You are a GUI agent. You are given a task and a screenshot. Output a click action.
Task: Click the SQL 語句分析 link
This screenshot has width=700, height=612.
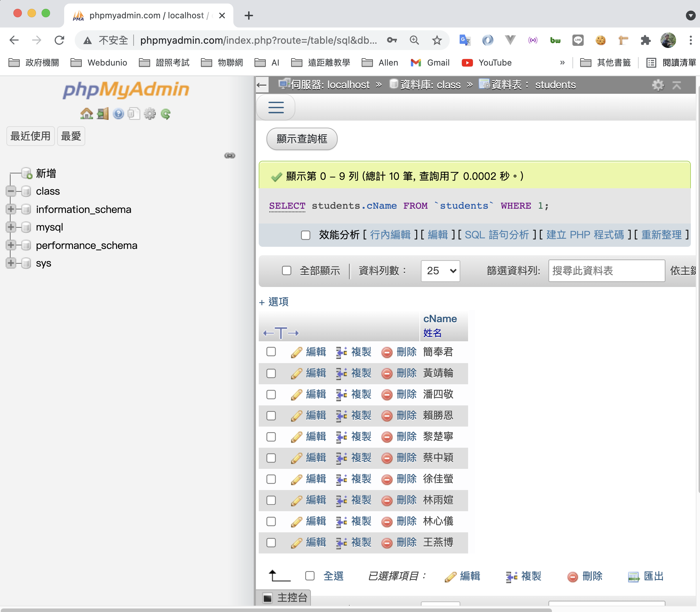click(x=497, y=235)
